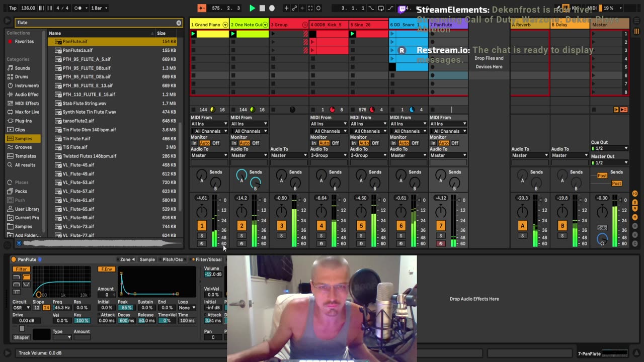
Task: Toggle the F.Env button
Action: pyautogui.click(x=106, y=269)
